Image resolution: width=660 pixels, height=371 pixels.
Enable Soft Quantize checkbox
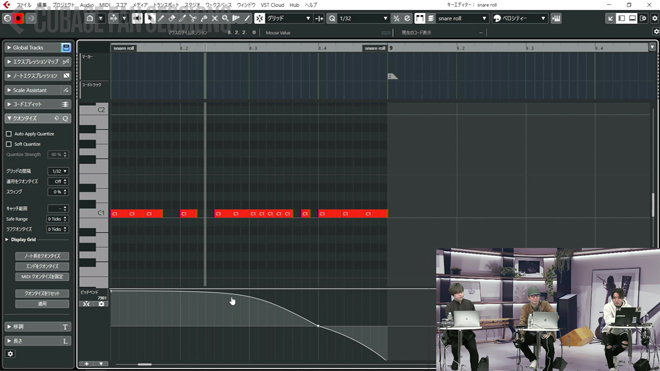[9, 144]
